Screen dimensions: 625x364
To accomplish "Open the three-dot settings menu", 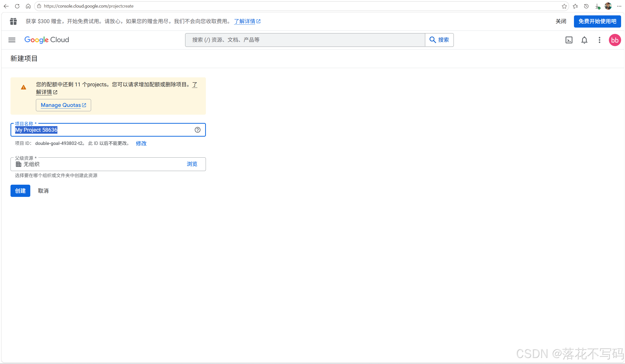I will click(x=599, y=40).
